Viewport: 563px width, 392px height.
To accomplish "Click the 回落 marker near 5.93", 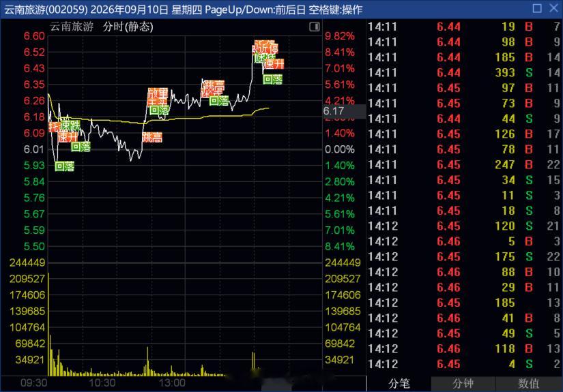I will click(65, 166).
